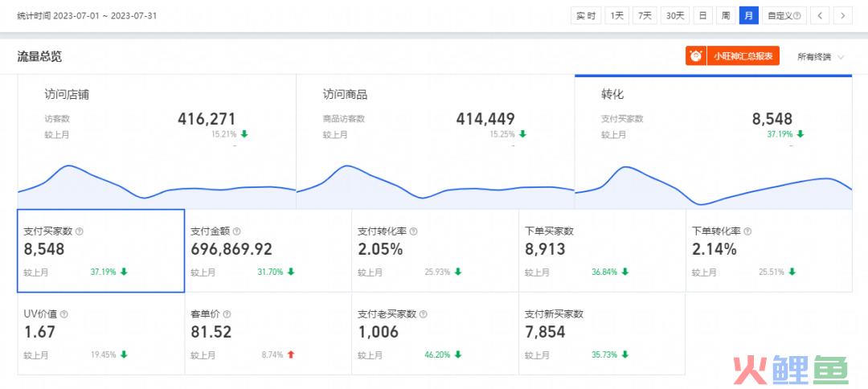Screen dimensions: 868x389
Task: Click the 流量总览 section title
Action: click(39, 56)
